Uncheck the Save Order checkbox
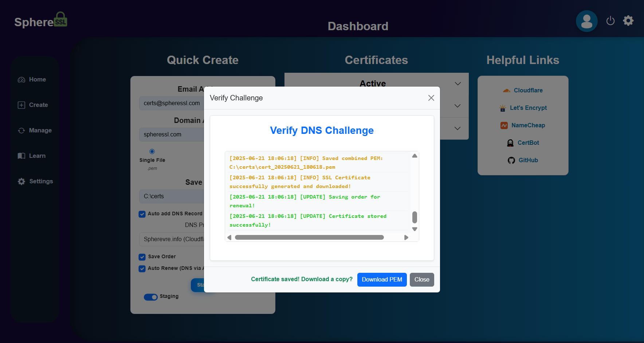The width and height of the screenshot is (644, 343). tap(142, 257)
